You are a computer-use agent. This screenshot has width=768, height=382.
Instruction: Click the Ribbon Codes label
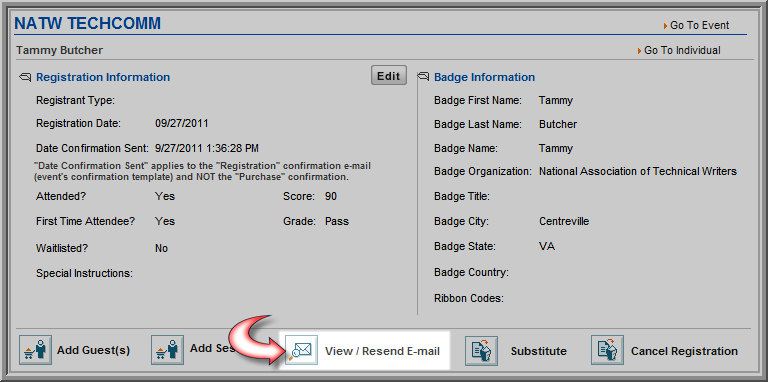[x=469, y=298]
